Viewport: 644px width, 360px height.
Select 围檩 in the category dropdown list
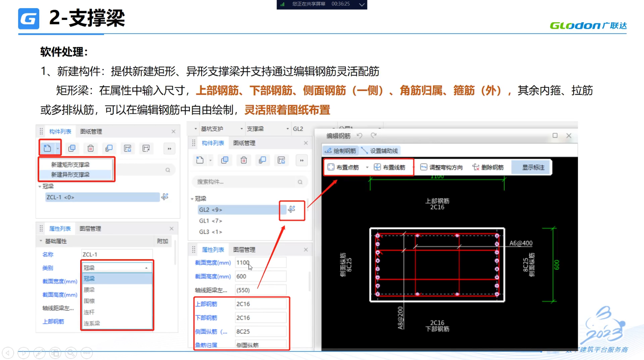pyautogui.click(x=117, y=301)
